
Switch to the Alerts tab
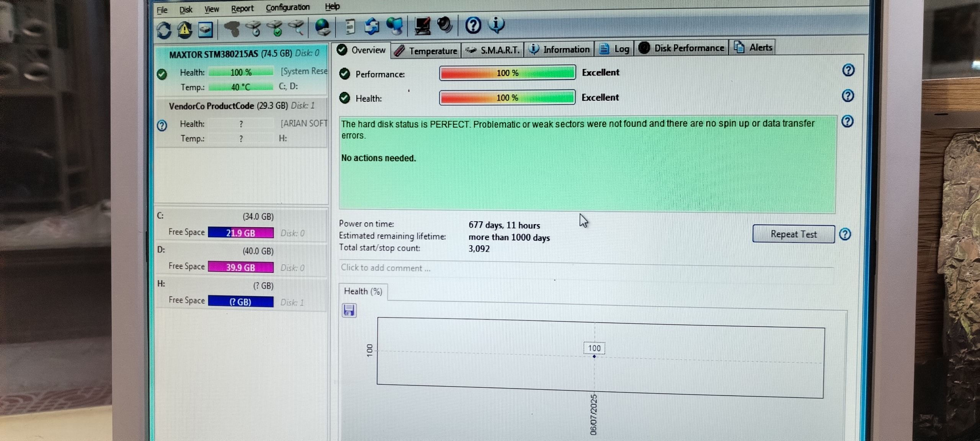click(753, 47)
